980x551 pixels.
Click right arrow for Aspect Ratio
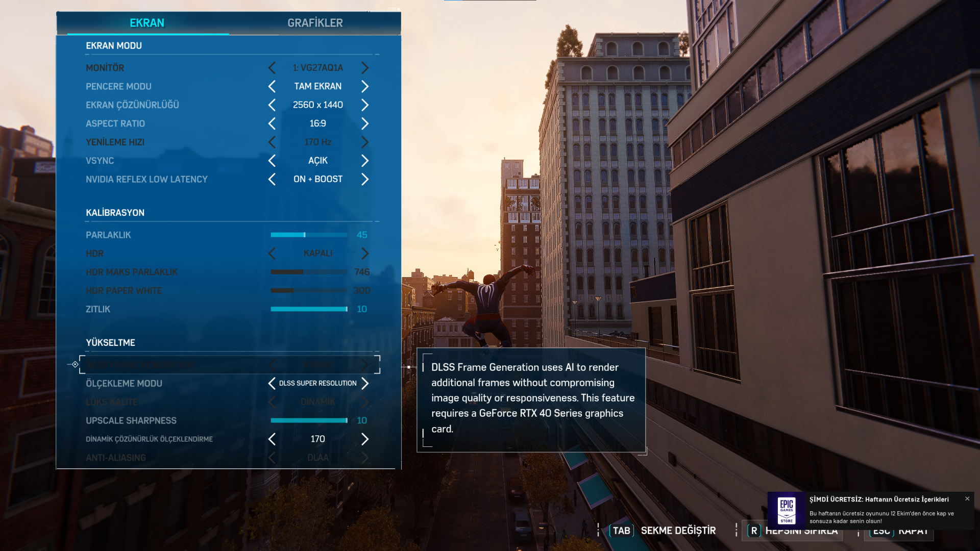tap(364, 123)
